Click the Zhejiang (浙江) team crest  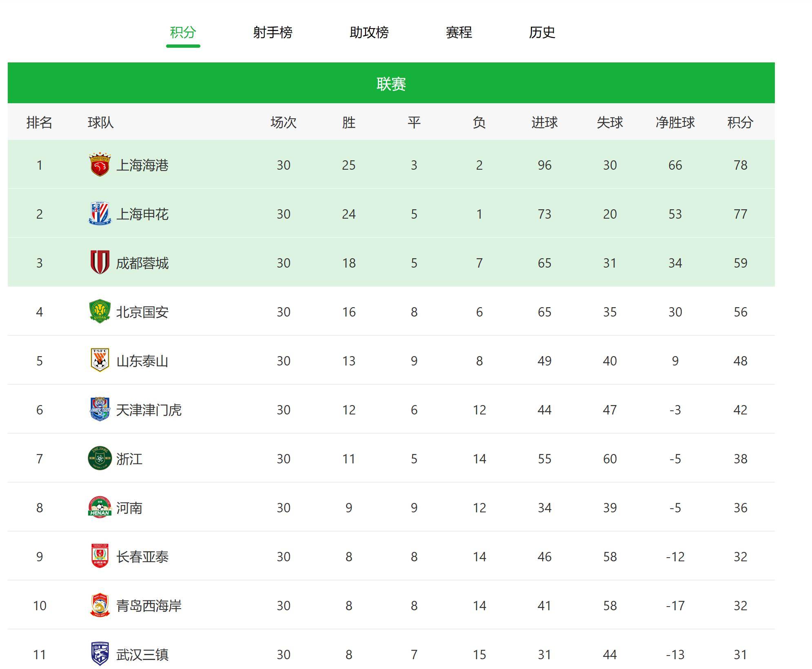(x=100, y=458)
